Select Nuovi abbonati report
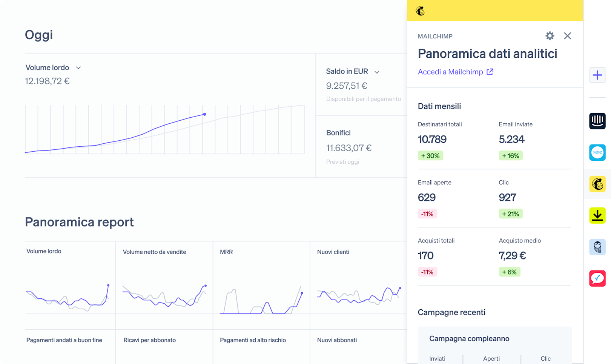 click(x=337, y=340)
